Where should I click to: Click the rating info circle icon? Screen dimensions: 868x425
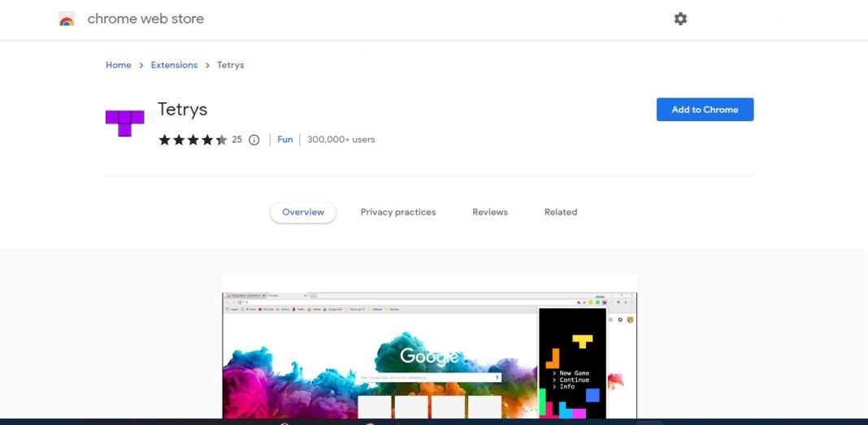click(254, 140)
